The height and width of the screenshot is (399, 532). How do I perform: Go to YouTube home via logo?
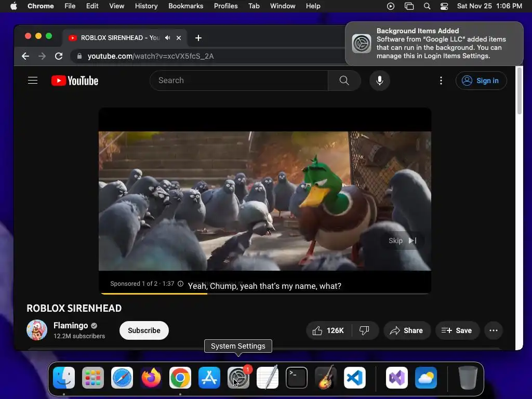[75, 81]
